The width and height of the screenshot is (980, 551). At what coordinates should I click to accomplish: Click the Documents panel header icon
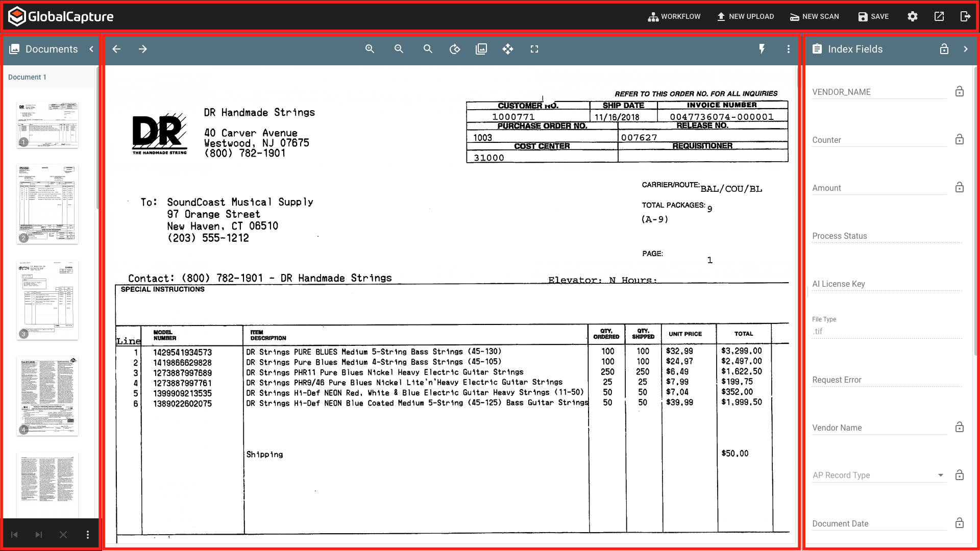point(14,49)
